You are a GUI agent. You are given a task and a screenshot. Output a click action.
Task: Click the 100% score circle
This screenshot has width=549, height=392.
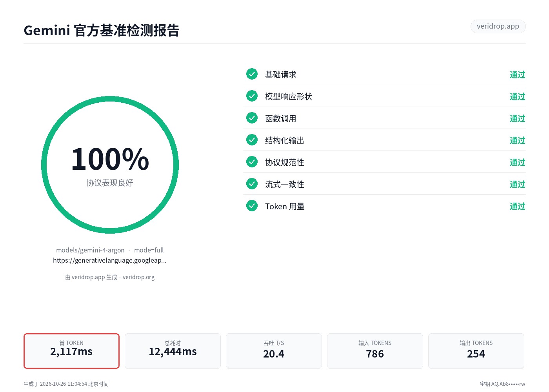click(110, 165)
